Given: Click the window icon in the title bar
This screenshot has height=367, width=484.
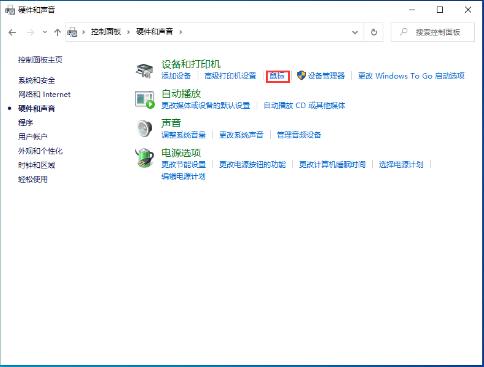Looking at the screenshot, I should [x=10, y=10].
